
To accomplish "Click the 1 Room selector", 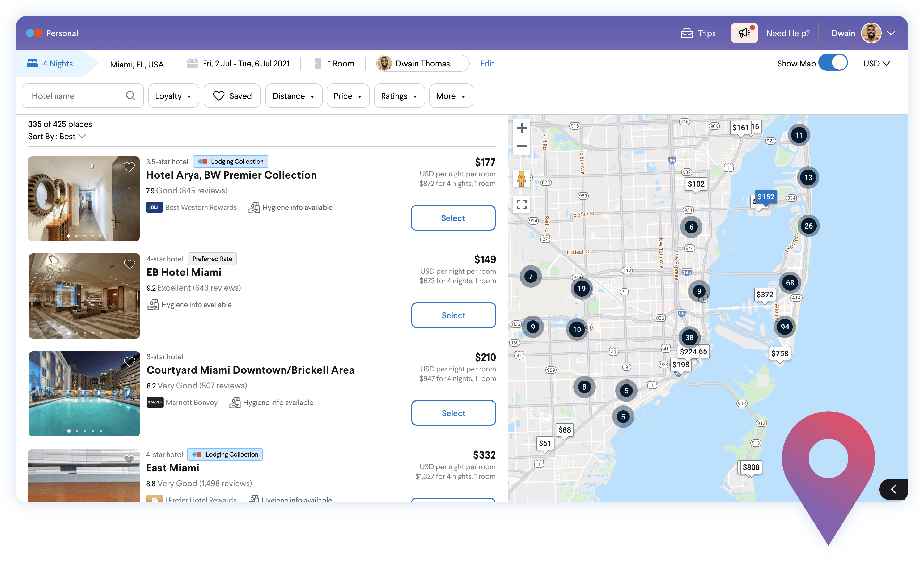I will [334, 64].
